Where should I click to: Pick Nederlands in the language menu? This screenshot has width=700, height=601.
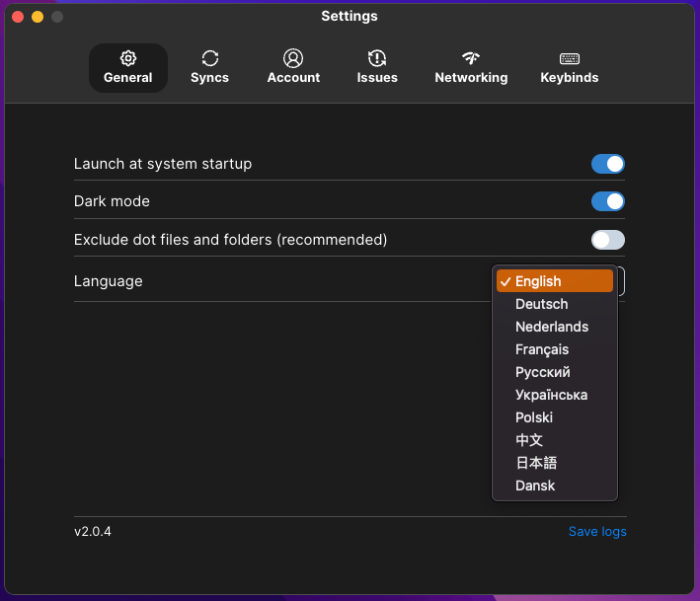[555, 327]
